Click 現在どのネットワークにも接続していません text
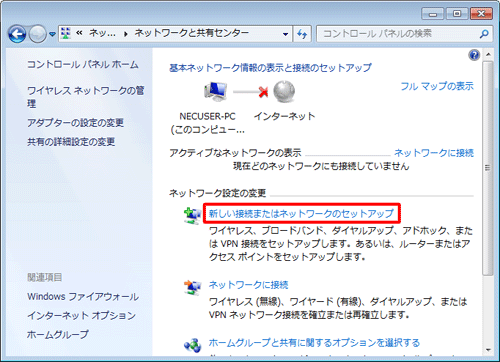The image size is (500, 362). pos(321,166)
